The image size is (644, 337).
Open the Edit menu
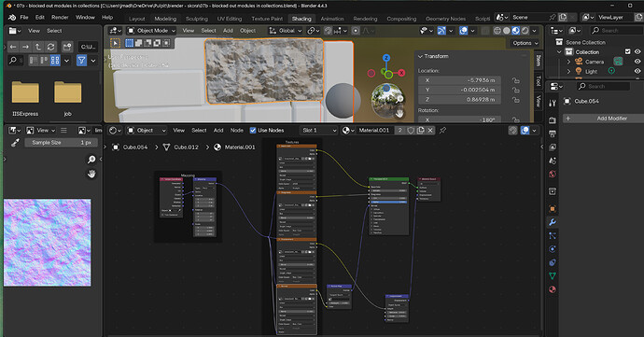point(40,18)
